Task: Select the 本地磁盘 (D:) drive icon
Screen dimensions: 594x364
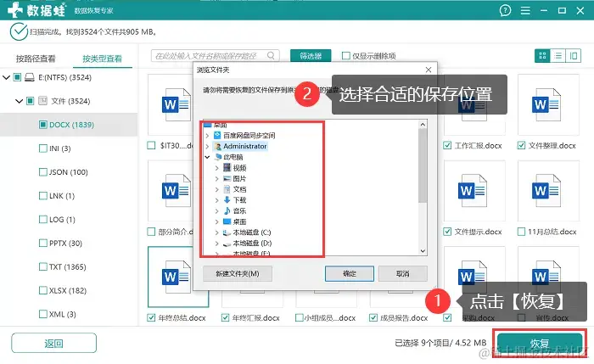Action: pos(227,244)
